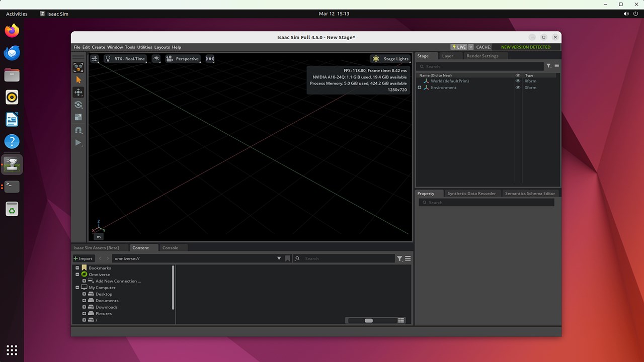Select the Downloads folder in Content tree
Viewport: 644px width, 362px height.
107,307
